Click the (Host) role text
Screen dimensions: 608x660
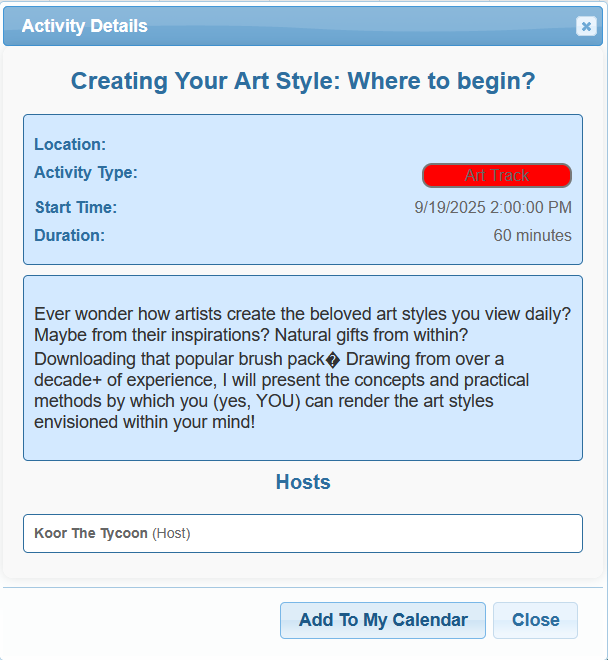coord(171,533)
